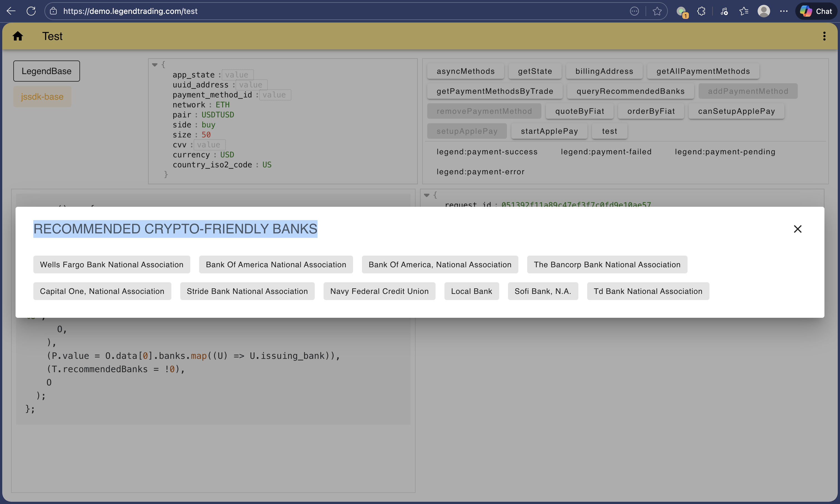
Task: Open the three-dot menu in Test header
Action: click(824, 36)
